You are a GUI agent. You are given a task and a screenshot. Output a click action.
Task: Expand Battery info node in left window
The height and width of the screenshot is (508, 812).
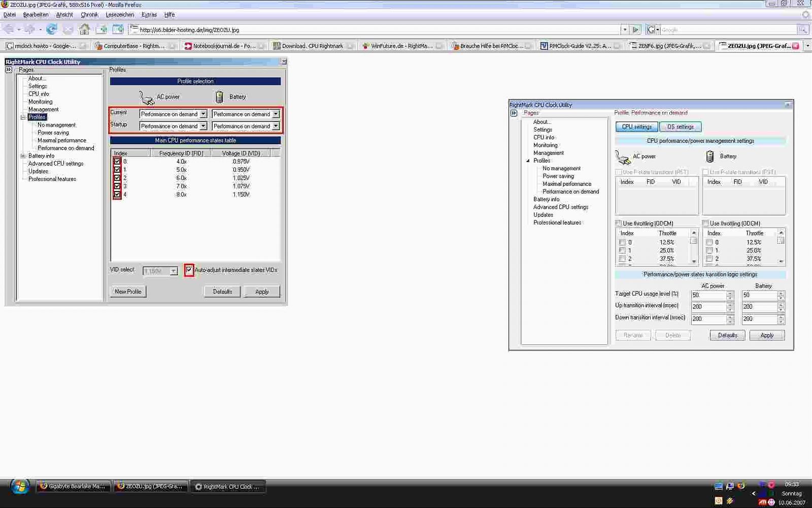(23, 156)
